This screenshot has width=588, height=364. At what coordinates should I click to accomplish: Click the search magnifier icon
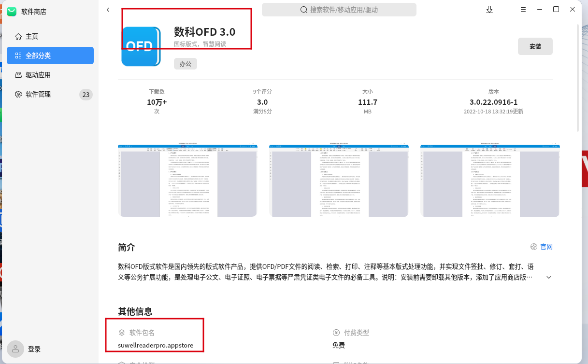[304, 10]
